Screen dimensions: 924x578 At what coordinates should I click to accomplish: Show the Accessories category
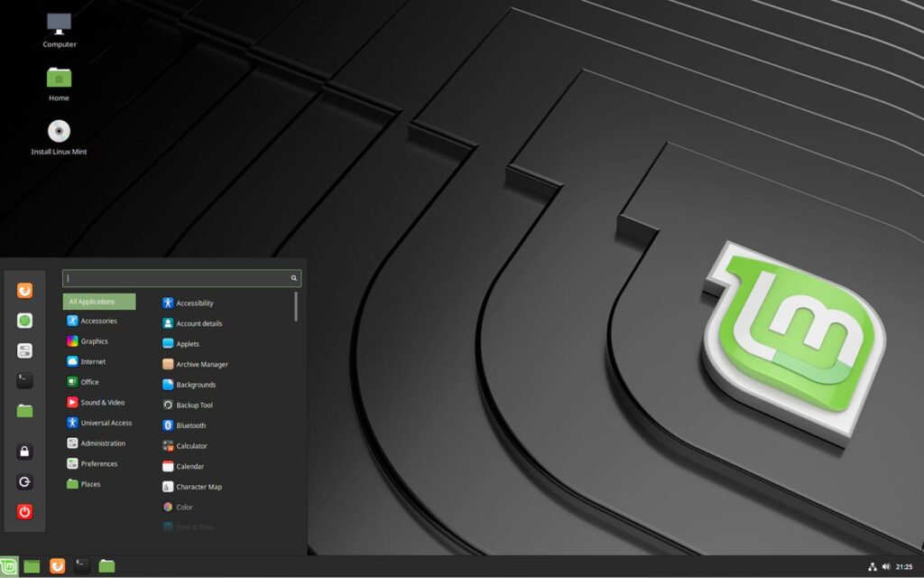(x=92, y=321)
